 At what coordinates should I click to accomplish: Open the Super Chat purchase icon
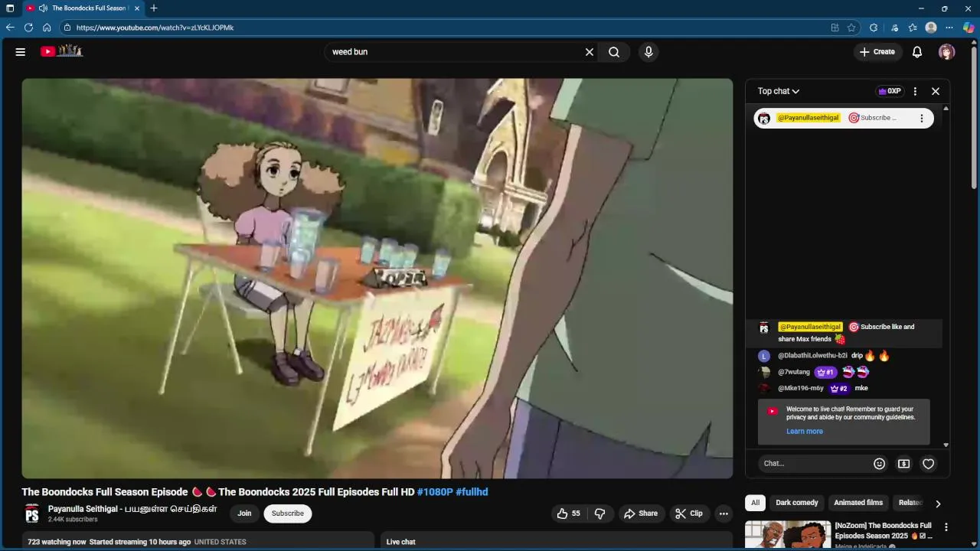pos(904,464)
